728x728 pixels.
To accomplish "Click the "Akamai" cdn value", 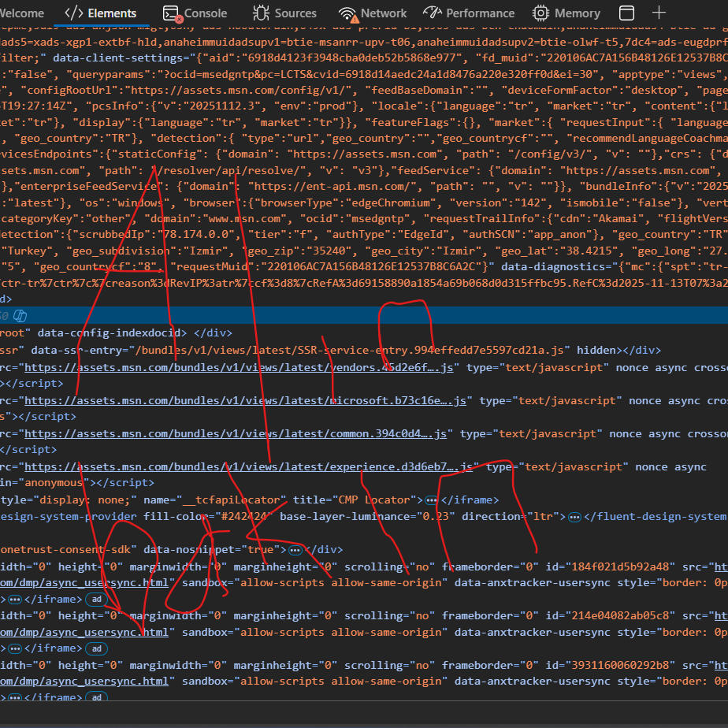I will click(x=625, y=219).
